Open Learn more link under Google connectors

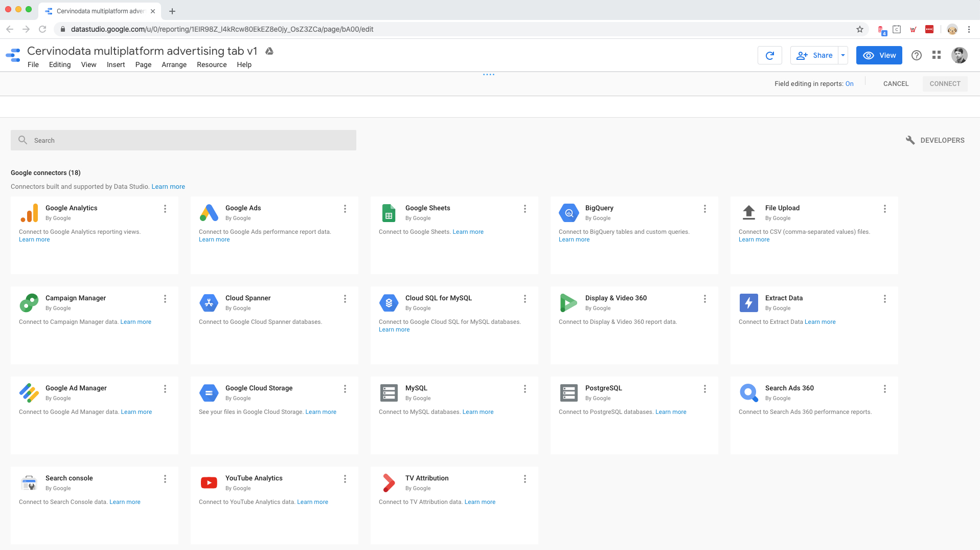[x=168, y=187]
